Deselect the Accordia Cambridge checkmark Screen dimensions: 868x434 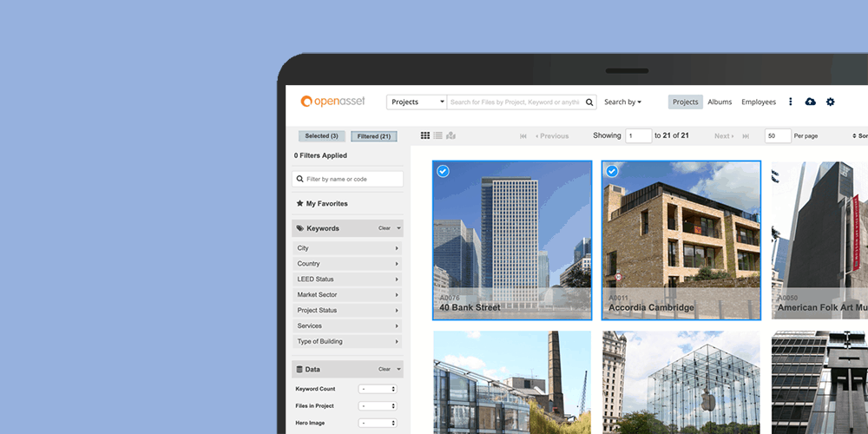pyautogui.click(x=612, y=171)
